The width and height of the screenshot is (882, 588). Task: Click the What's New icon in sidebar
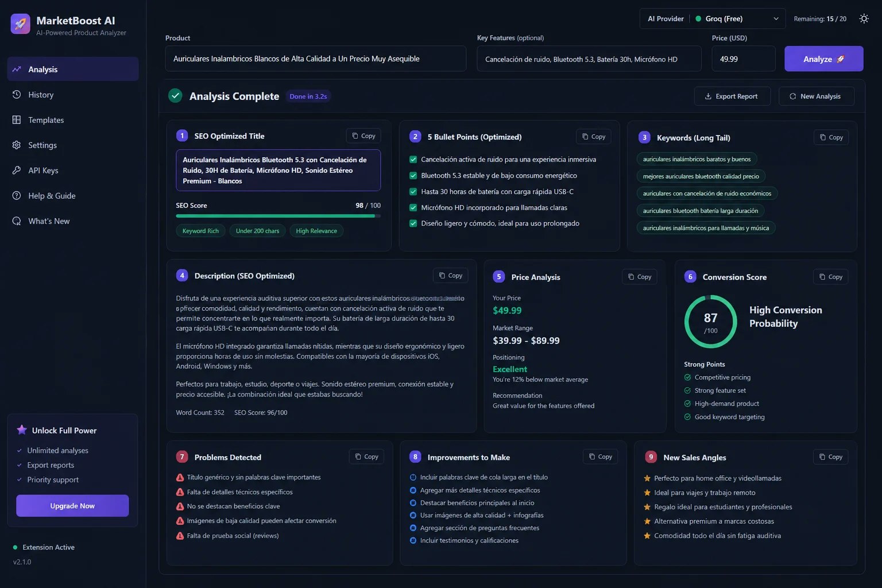(x=17, y=221)
